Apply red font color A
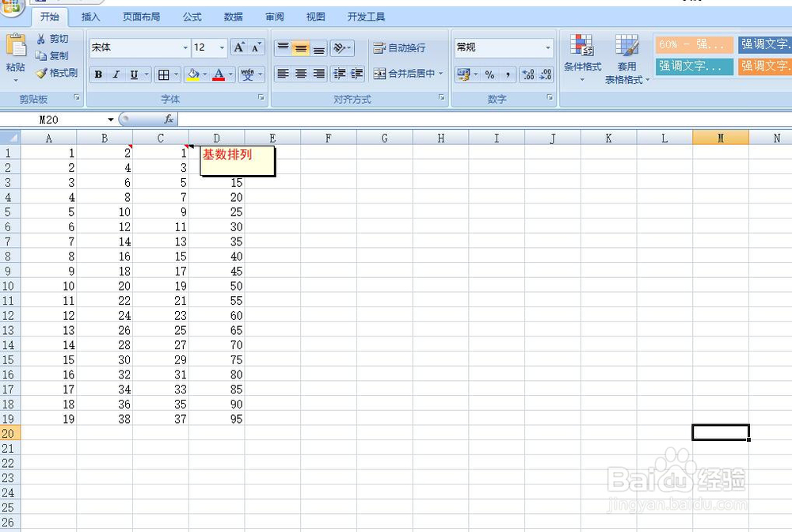Viewport: 792px width, 532px height. 219,74
